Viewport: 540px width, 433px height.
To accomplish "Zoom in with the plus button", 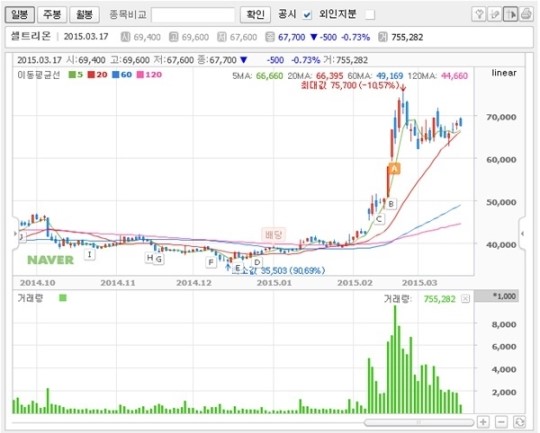I will [483, 422].
